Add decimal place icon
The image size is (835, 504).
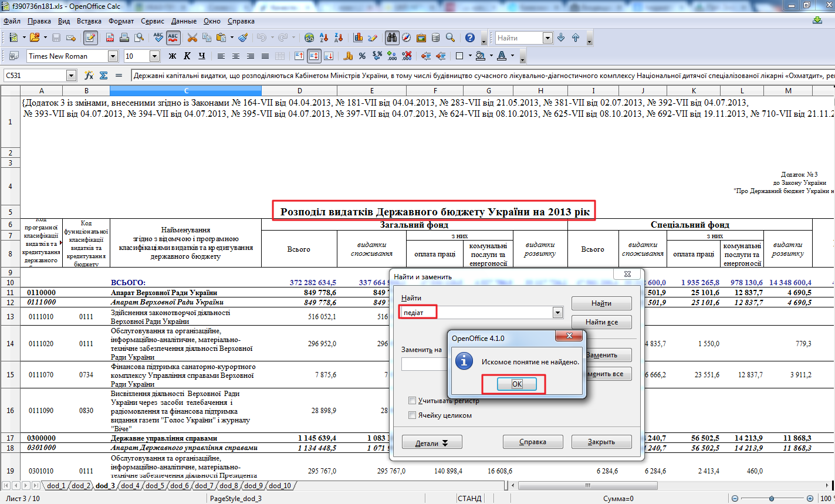tap(392, 56)
